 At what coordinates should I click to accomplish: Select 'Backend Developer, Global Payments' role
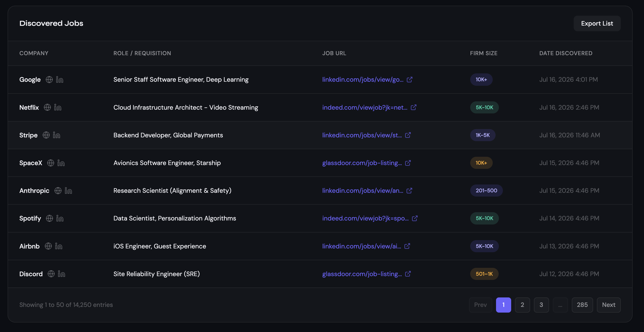(x=168, y=135)
